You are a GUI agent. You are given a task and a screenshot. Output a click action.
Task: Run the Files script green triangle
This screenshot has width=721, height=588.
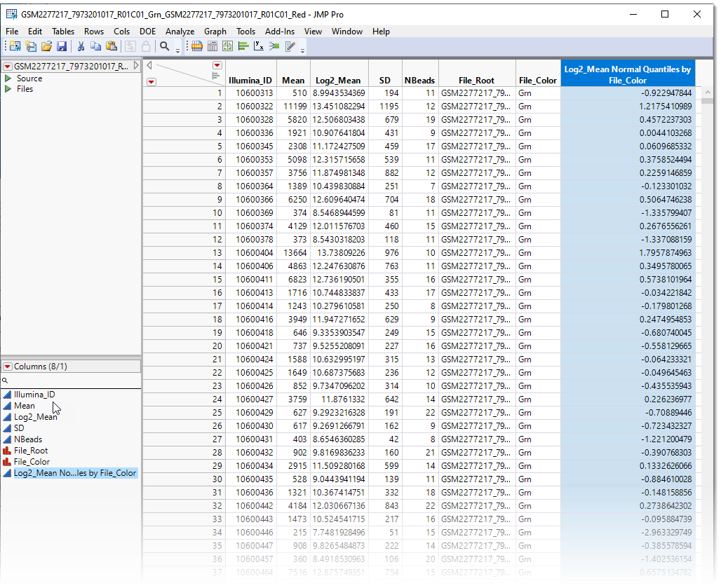(x=8, y=89)
